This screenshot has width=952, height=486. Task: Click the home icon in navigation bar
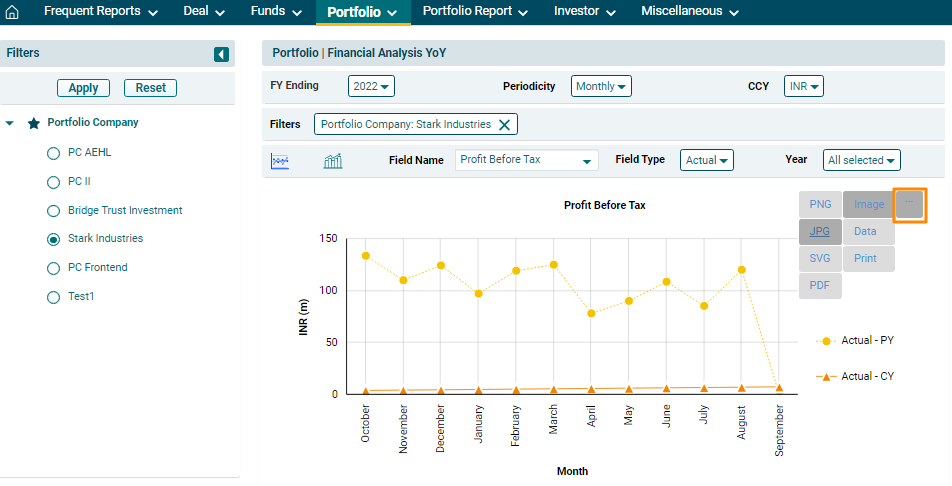[13, 12]
